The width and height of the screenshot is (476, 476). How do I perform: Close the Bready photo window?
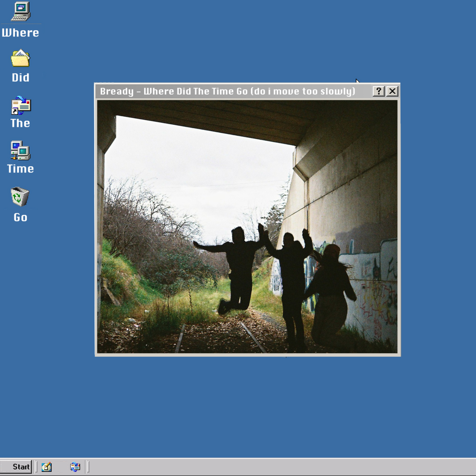(x=392, y=91)
